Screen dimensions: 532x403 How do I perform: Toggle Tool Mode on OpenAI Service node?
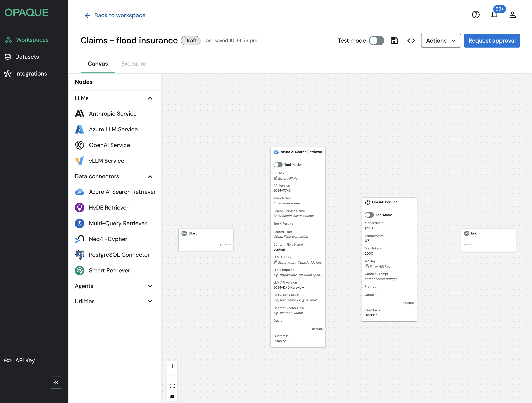tap(369, 215)
